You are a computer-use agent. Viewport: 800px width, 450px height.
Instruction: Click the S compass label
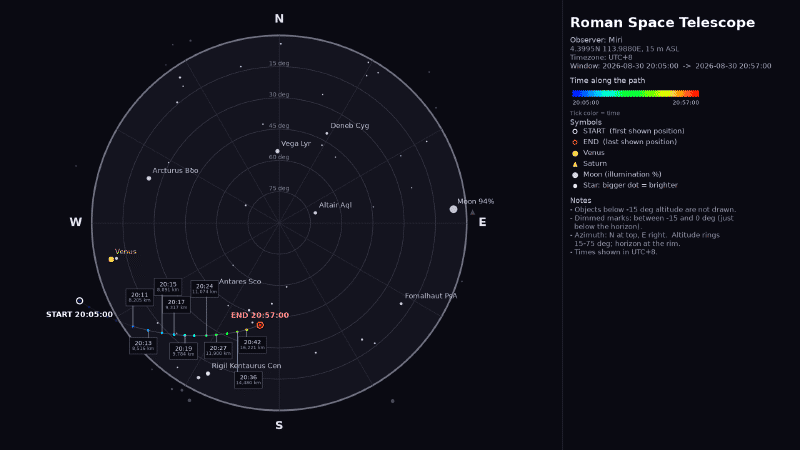(279, 426)
